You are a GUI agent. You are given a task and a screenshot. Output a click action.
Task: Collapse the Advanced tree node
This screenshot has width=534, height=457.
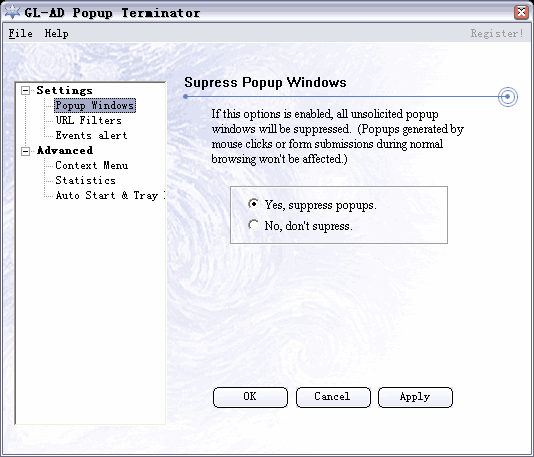coord(26,151)
